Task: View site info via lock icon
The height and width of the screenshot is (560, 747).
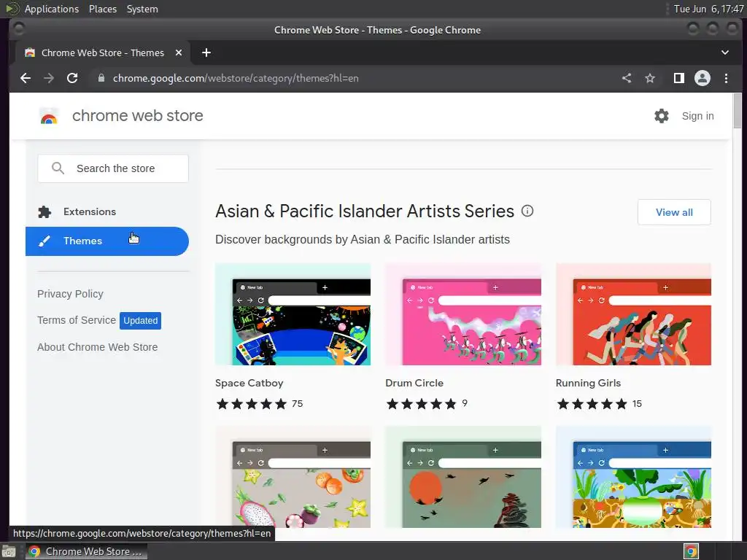Action: [101, 78]
